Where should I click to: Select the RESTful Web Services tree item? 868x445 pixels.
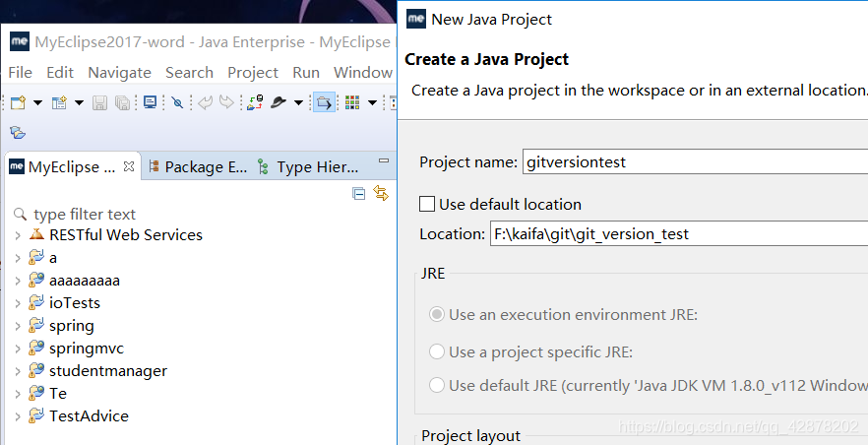tap(126, 234)
